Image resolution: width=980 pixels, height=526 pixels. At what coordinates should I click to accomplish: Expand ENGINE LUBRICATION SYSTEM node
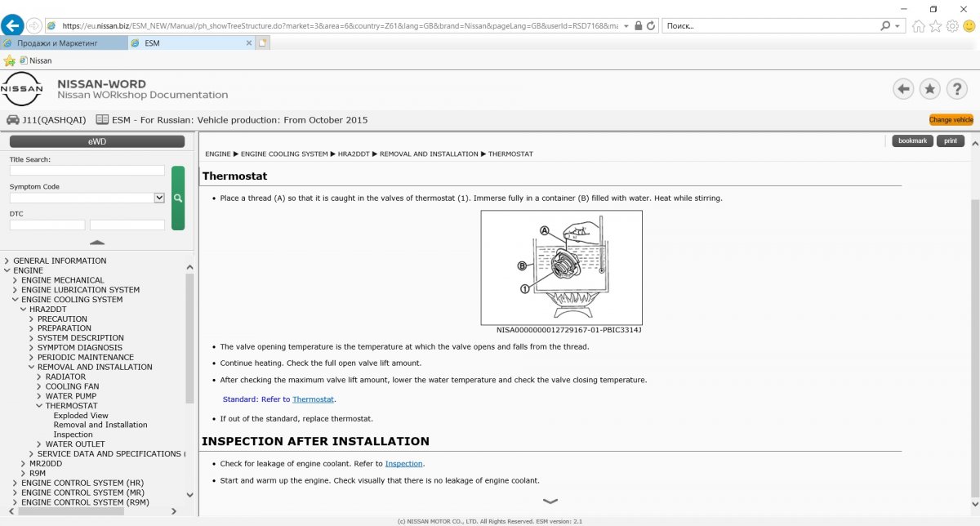click(16, 290)
